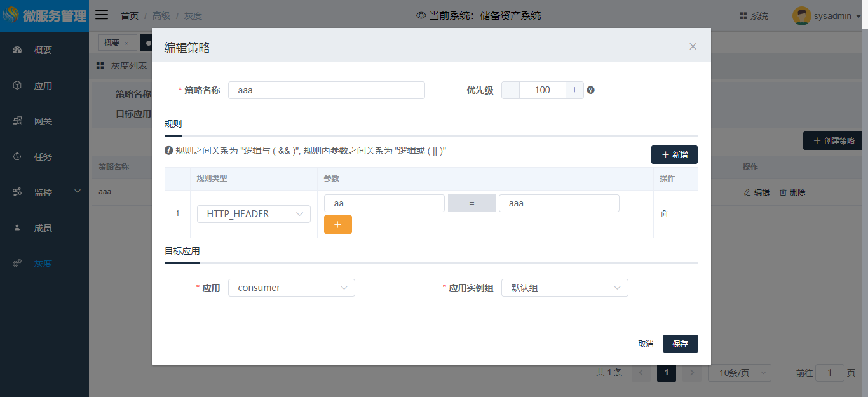The height and width of the screenshot is (397, 868).
Task: Open 网关 in the sidebar
Action: [43, 121]
